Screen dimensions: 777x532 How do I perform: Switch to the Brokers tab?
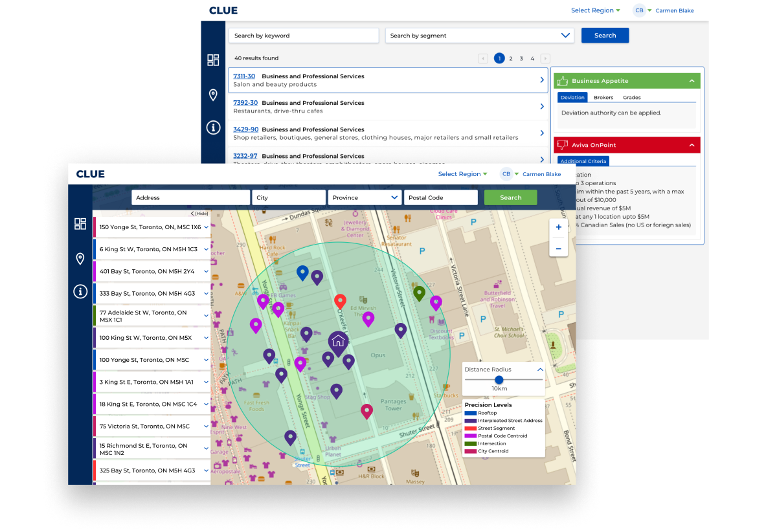603,97
